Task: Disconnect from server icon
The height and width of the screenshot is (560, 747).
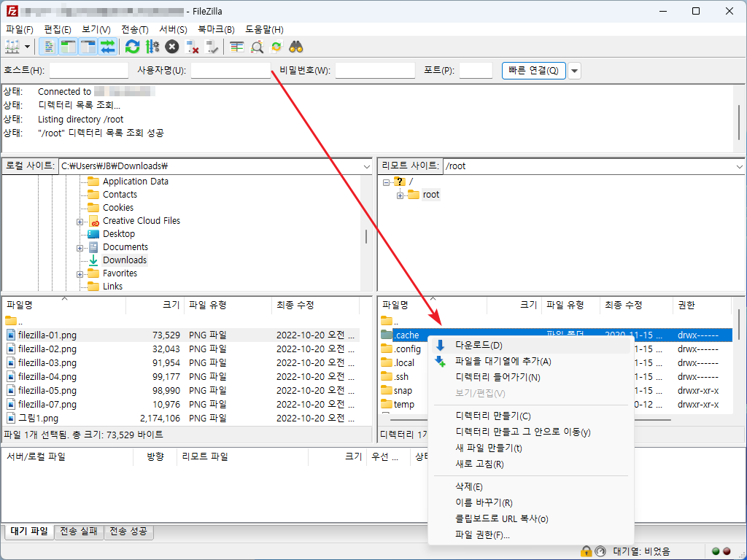Action: point(192,47)
